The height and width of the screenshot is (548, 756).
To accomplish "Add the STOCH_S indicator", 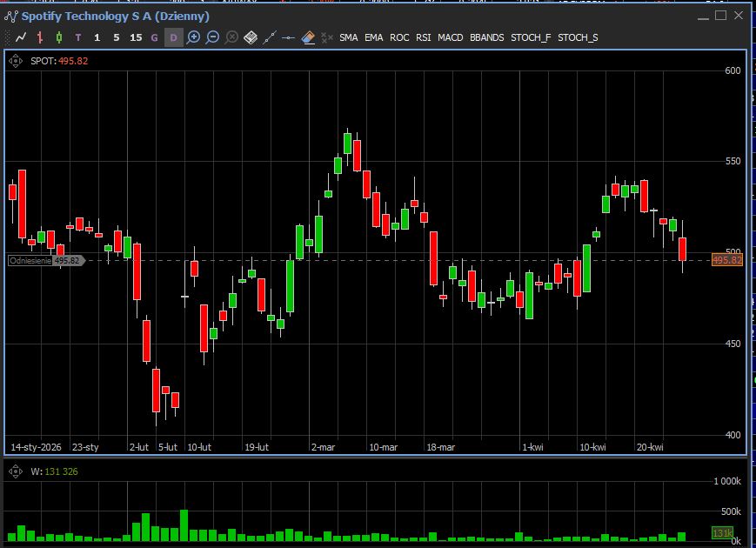I will (x=578, y=37).
